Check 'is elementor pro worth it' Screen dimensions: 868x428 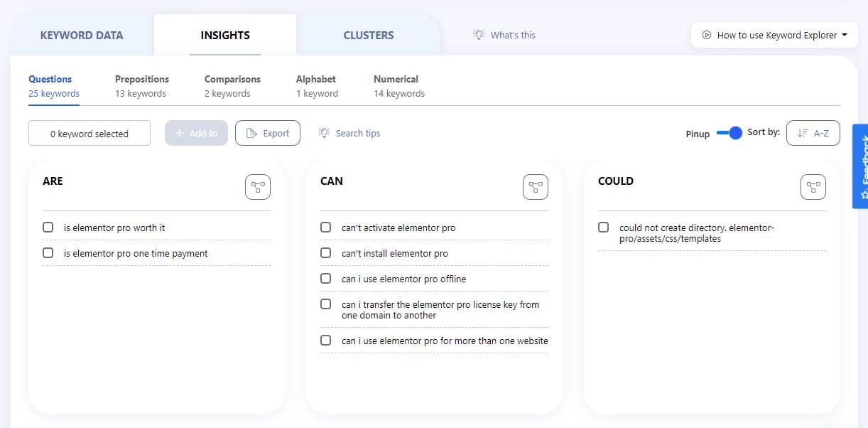pos(48,228)
